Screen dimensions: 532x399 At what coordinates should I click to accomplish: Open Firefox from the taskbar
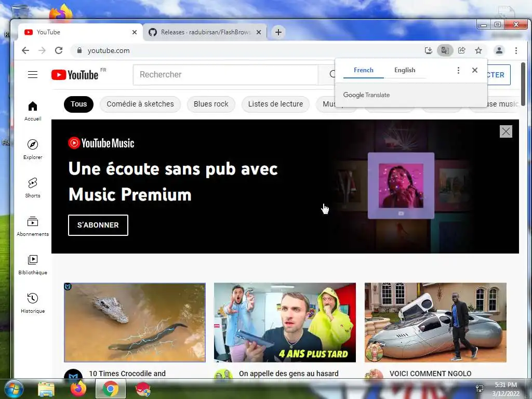[78, 389]
